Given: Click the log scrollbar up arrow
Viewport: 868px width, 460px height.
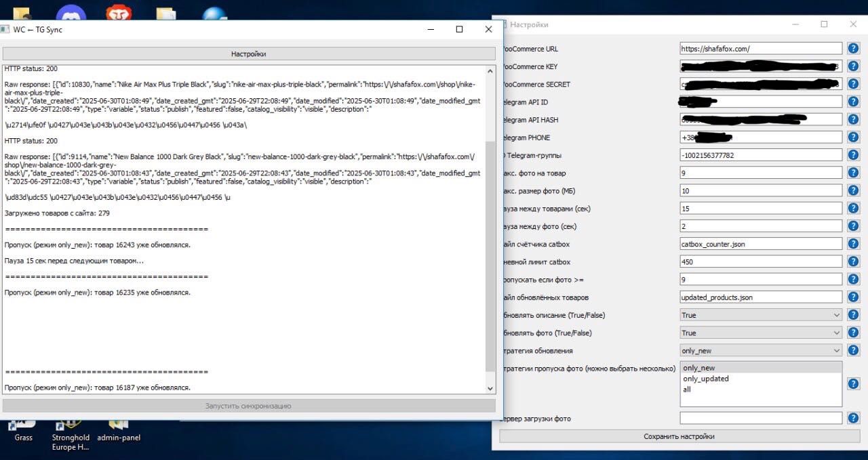Looking at the screenshot, I should tap(491, 70).
